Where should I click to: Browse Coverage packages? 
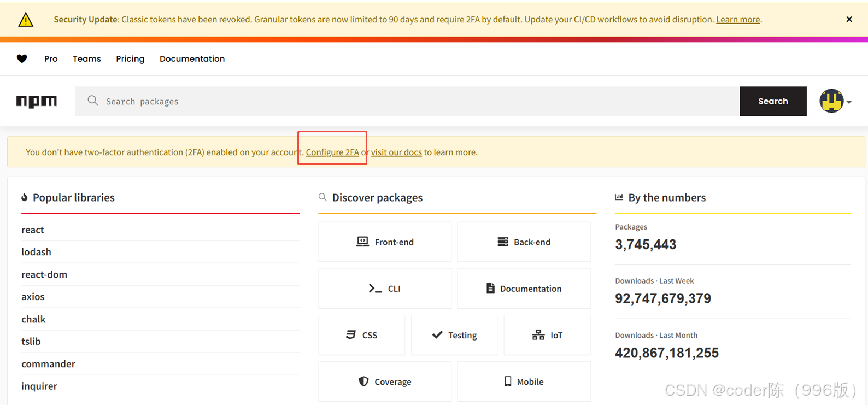coord(385,381)
